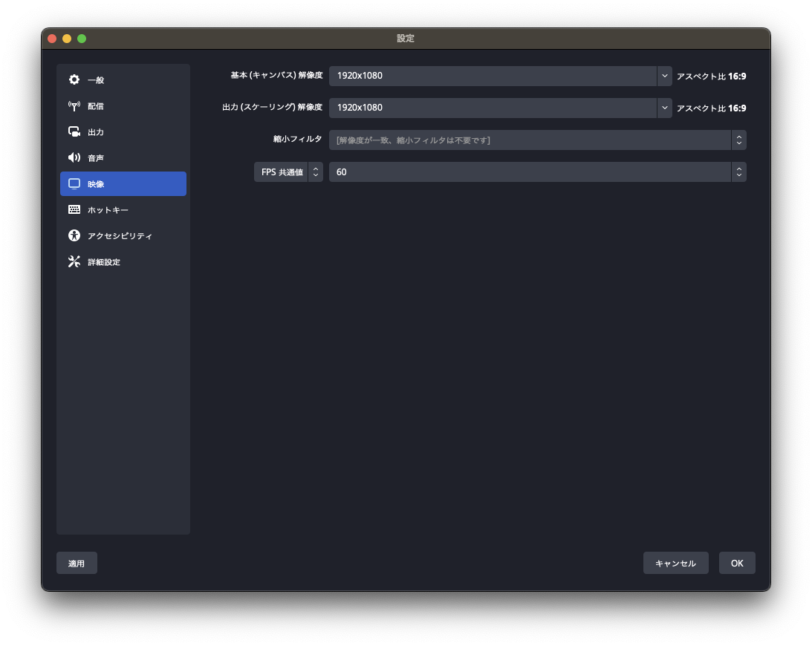Select the ホットキー settings section
This screenshot has width=812, height=646.
123,209
